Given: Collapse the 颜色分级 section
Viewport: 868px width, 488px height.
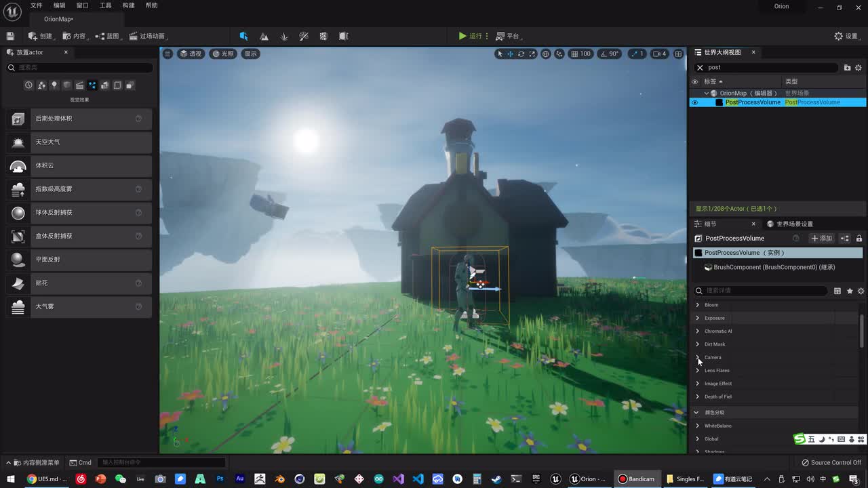Looking at the screenshot, I should [x=696, y=412].
